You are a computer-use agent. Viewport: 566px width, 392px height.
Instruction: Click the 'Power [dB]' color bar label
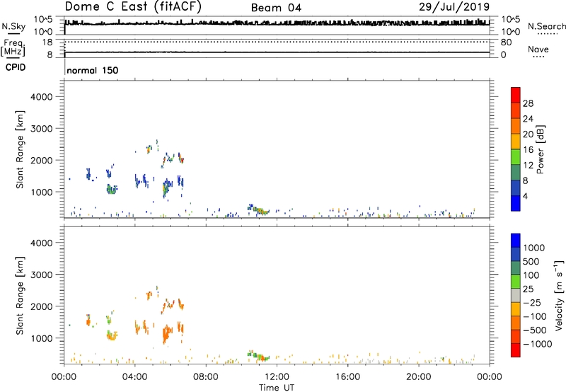coord(540,149)
